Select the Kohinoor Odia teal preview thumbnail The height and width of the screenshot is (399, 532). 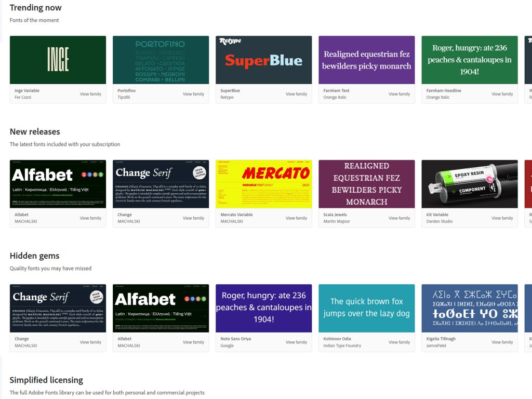pyautogui.click(x=366, y=308)
